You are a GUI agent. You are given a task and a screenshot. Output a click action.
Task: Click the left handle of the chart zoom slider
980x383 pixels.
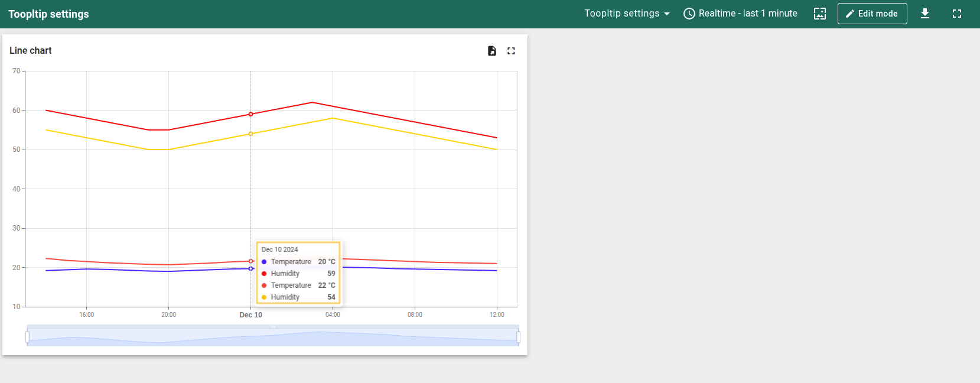click(x=27, y=337)
